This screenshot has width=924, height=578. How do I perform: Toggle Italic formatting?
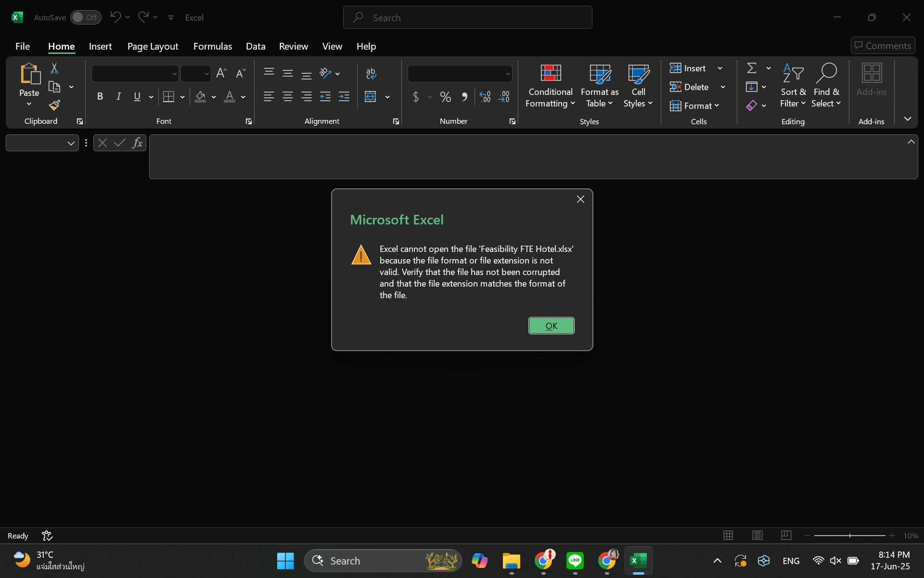[118, 97]
